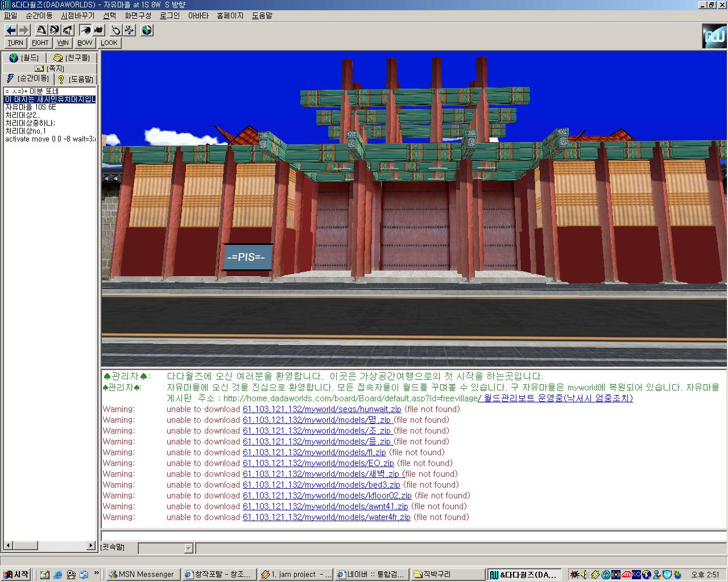728x582 pixels.
Task: Open the [친구들] friends tab
Action: (x=72, y=57)
